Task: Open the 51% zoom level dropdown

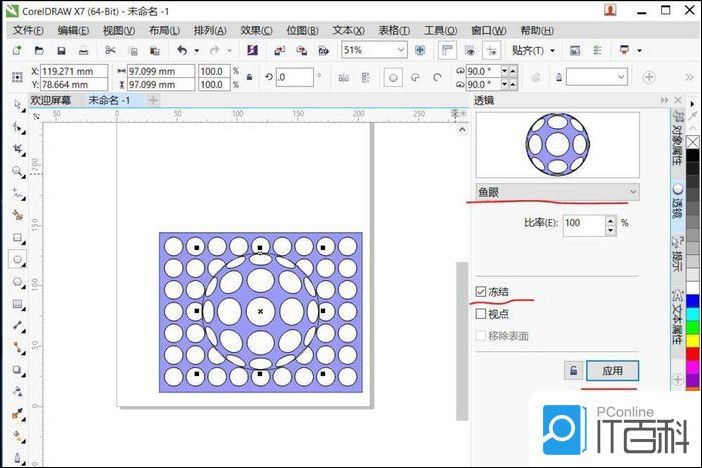Action: 400,50
